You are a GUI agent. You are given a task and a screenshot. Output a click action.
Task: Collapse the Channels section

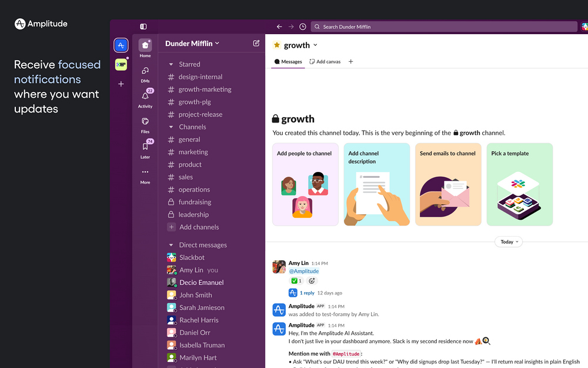click(171, 127)
